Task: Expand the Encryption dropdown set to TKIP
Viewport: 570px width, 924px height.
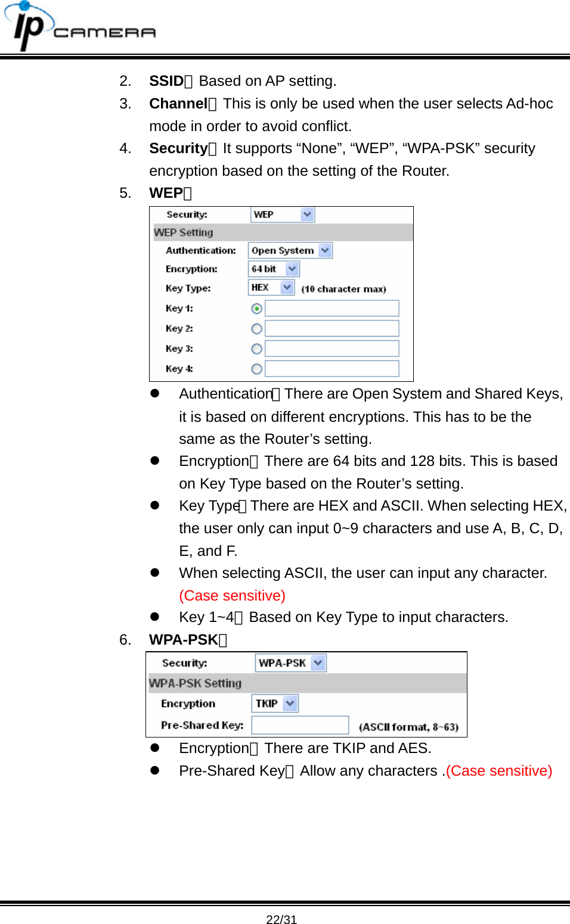Action: tap(275, 704)
